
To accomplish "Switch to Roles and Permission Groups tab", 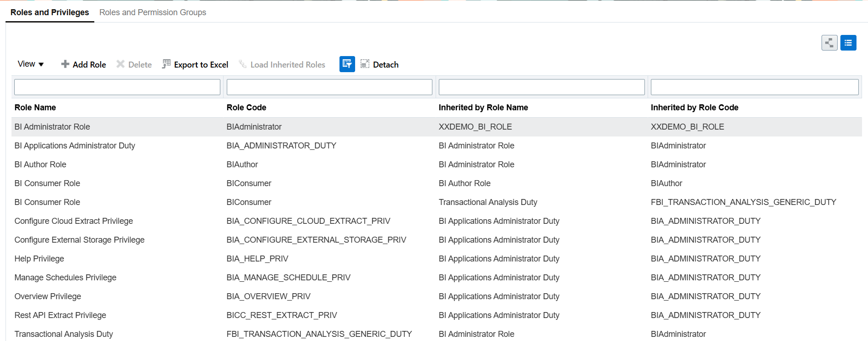I will [153, 12].
